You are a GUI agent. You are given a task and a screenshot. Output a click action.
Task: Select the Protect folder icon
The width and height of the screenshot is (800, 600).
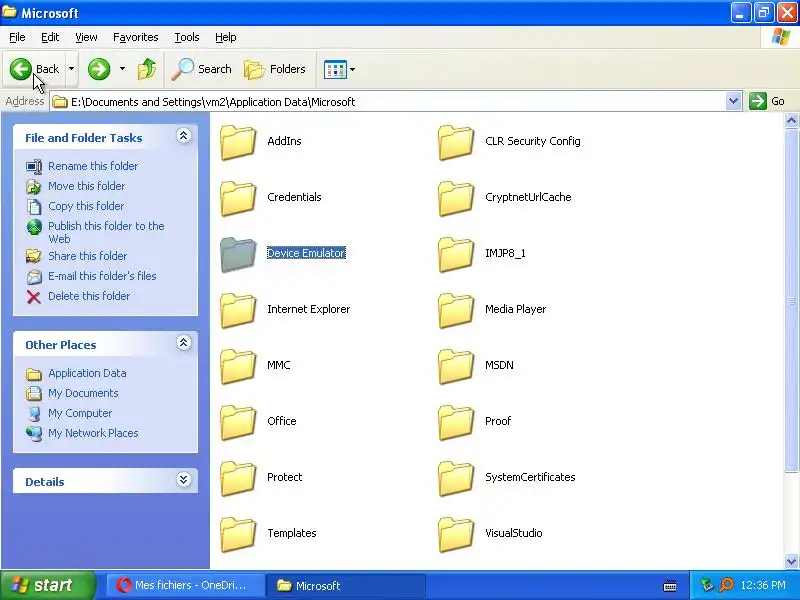[x=238, y=479]
